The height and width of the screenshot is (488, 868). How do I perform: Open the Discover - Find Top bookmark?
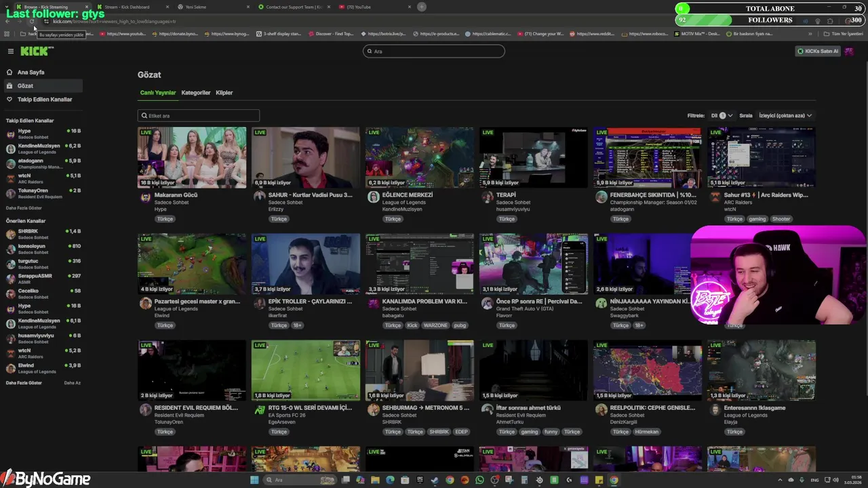point(330,33)
